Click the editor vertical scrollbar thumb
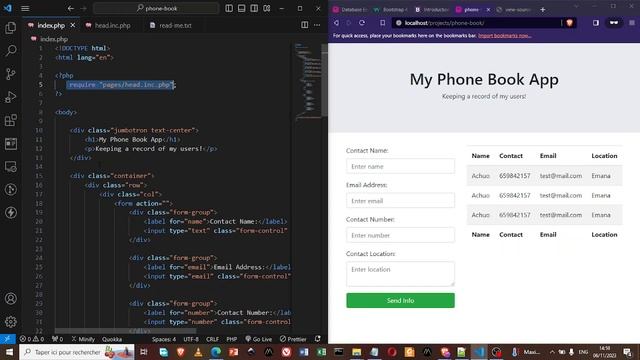 pyautogui.click(x=324, y=80)
